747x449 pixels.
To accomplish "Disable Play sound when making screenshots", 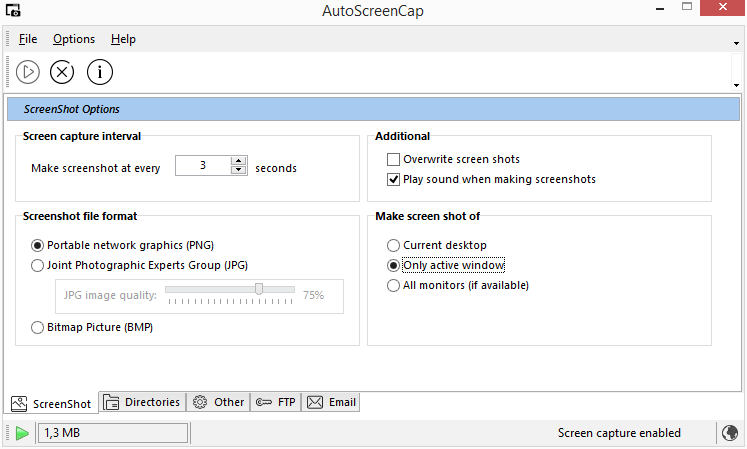I will pos(393,179).
